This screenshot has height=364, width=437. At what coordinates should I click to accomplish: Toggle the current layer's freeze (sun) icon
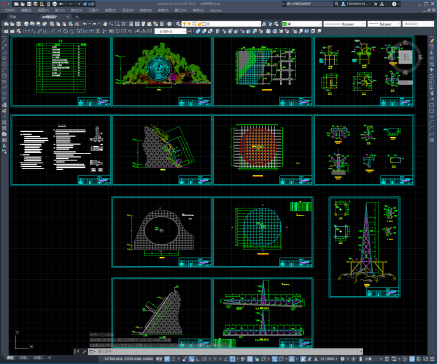[190, 24]
